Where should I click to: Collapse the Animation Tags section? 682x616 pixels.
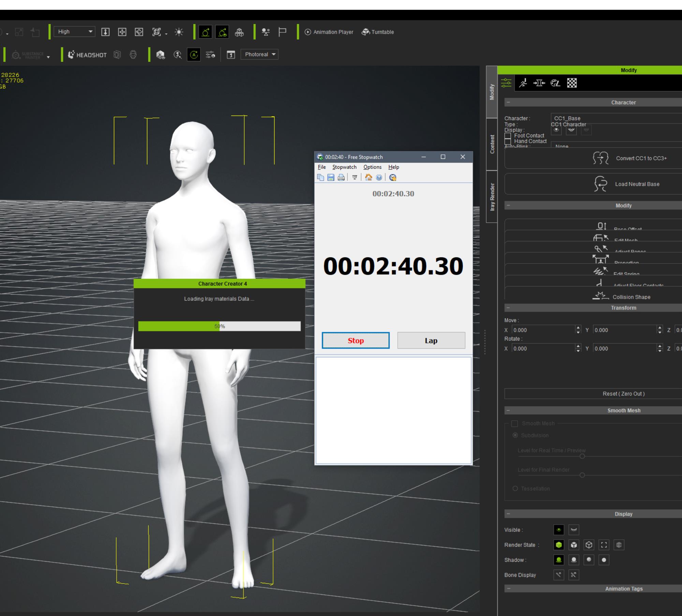pos(508,589)
